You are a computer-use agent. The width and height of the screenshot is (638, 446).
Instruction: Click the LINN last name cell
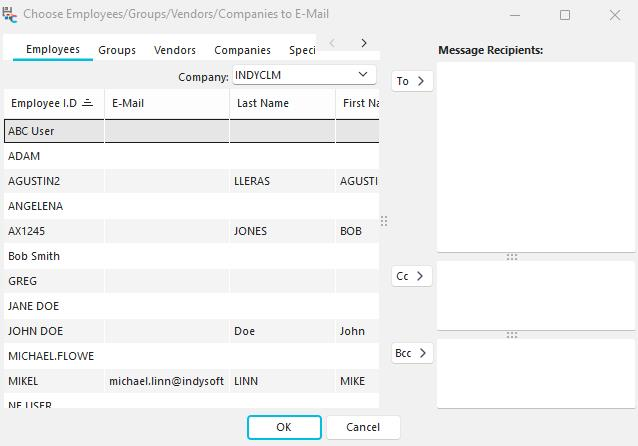pyautogui.click(x=282, y=381)
